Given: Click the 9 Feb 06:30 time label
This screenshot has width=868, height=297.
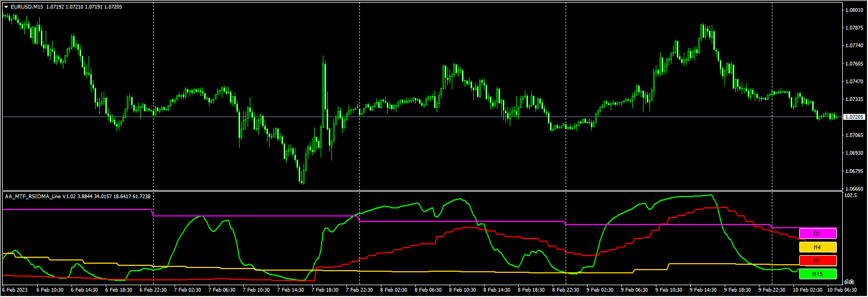Looking at the screenshot, I should coord(634,290).
